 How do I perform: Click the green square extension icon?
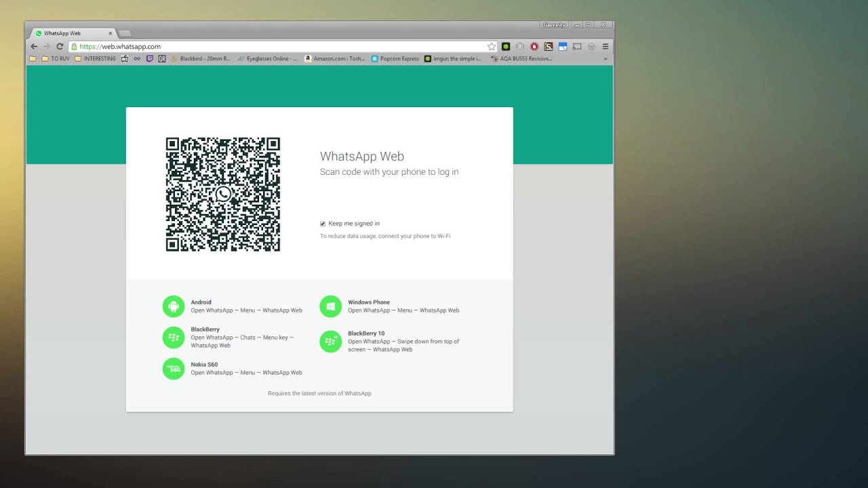(506, 47)
